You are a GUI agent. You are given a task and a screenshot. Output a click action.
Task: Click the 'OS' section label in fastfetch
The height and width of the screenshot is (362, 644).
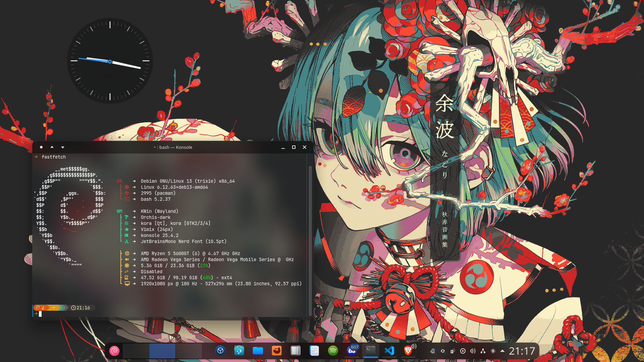point(119,181)
